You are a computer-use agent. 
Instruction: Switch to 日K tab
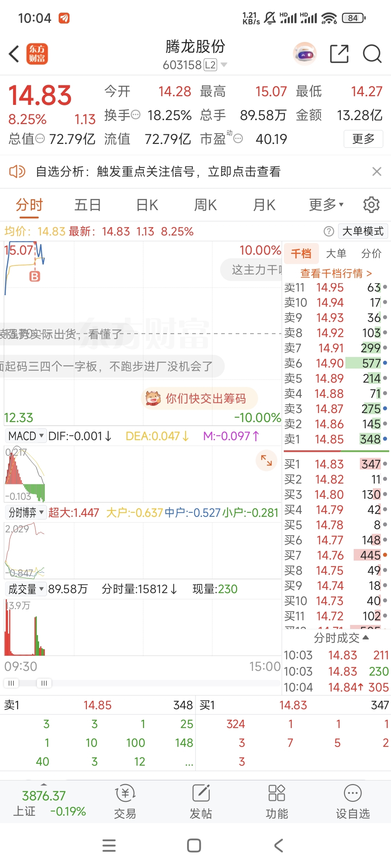[147, 205]
